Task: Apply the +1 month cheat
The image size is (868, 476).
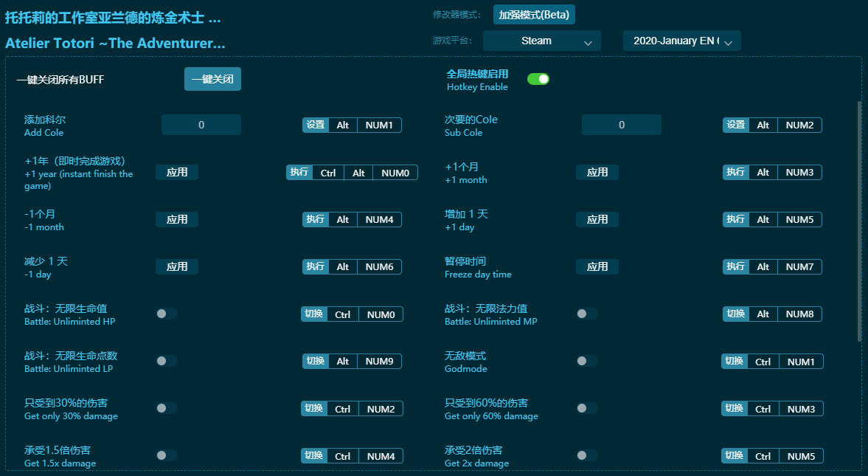Action: point(597,172)
